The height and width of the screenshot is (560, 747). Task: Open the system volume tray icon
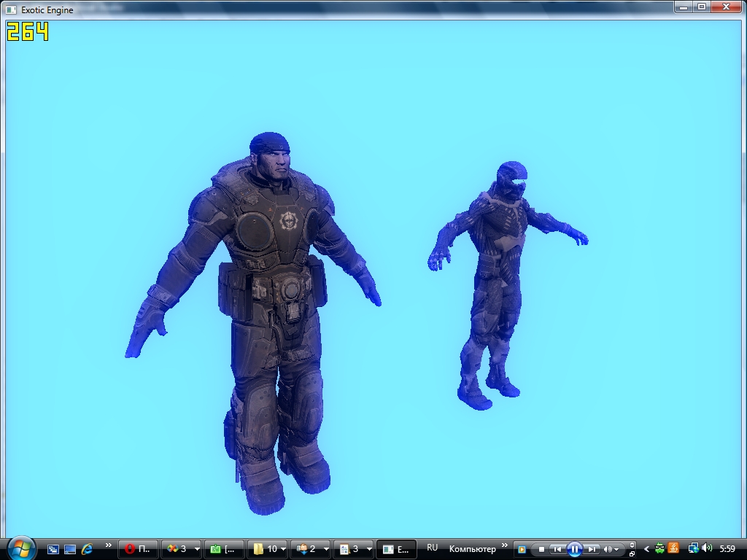707,548
